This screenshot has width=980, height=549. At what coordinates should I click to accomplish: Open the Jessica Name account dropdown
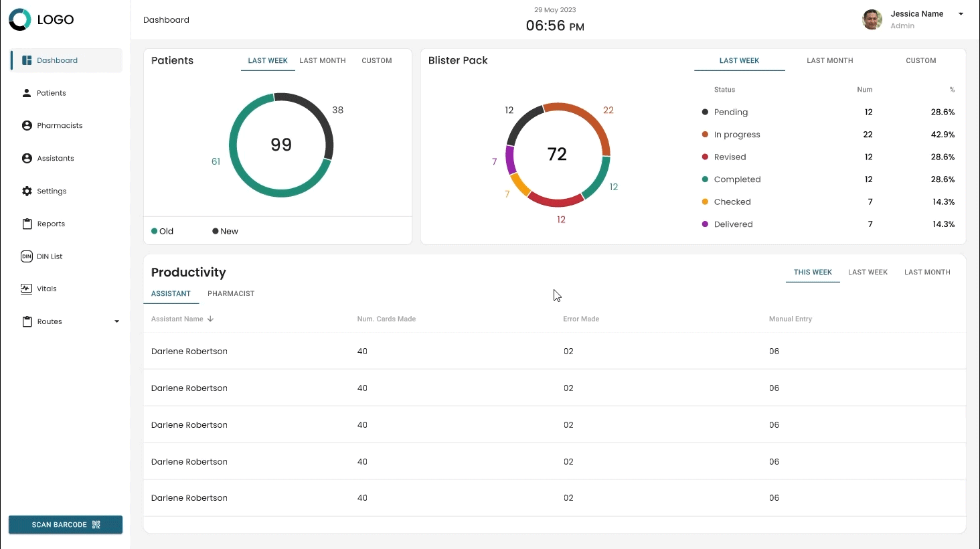[x=961, y=14]
